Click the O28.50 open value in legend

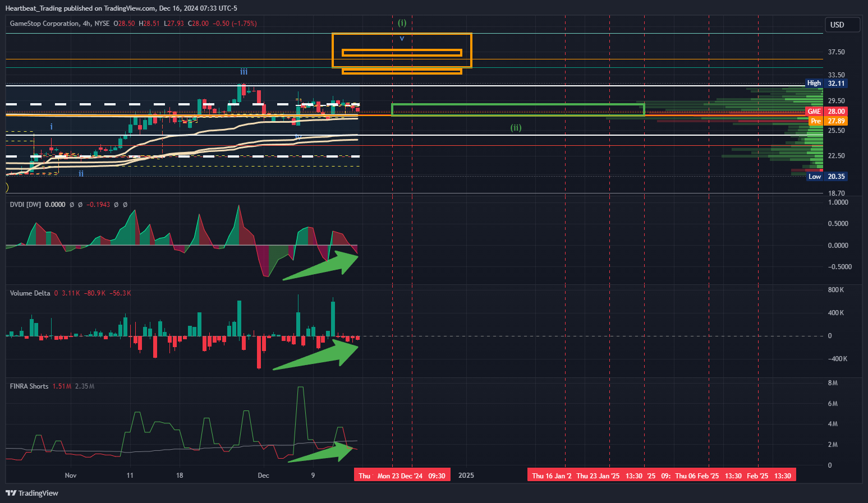125,24
